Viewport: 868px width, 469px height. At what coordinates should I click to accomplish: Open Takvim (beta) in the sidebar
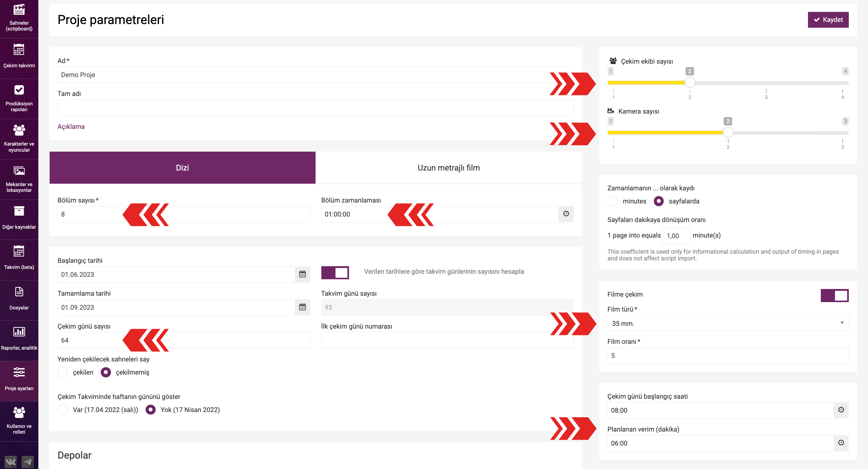(x=19, y=259)
